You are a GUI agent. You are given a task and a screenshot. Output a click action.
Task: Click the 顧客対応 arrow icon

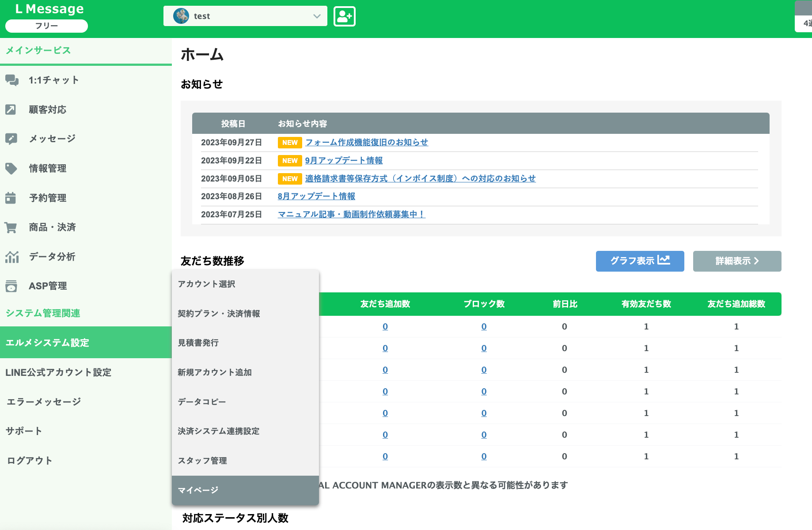[11, 110]
